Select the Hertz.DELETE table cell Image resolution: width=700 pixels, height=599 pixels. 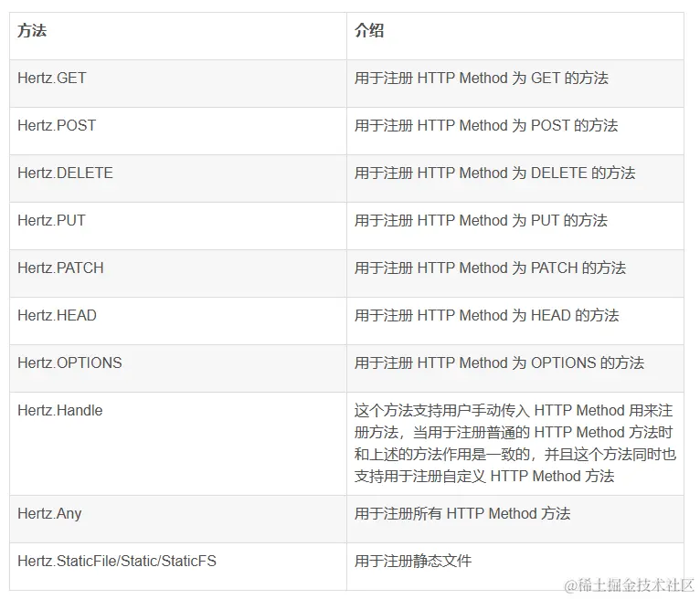coord(65,173)
